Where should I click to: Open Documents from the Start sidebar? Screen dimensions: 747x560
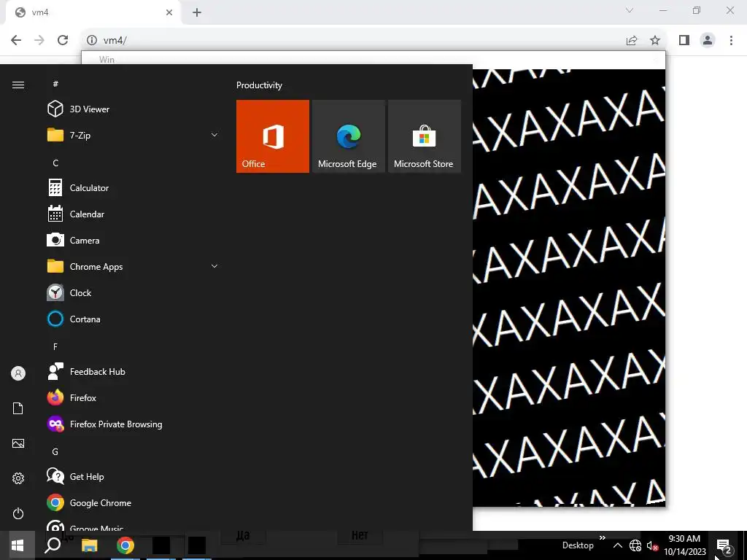coord(18,408)
